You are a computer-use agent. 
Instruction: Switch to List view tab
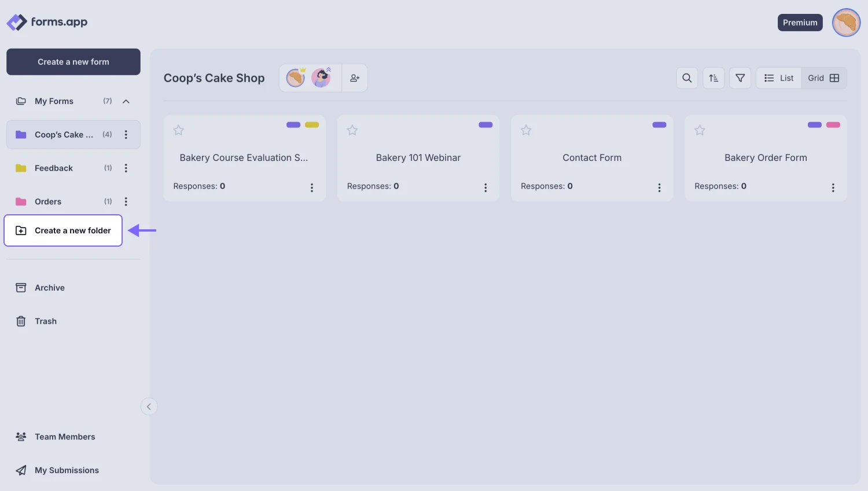click(778, 78)
